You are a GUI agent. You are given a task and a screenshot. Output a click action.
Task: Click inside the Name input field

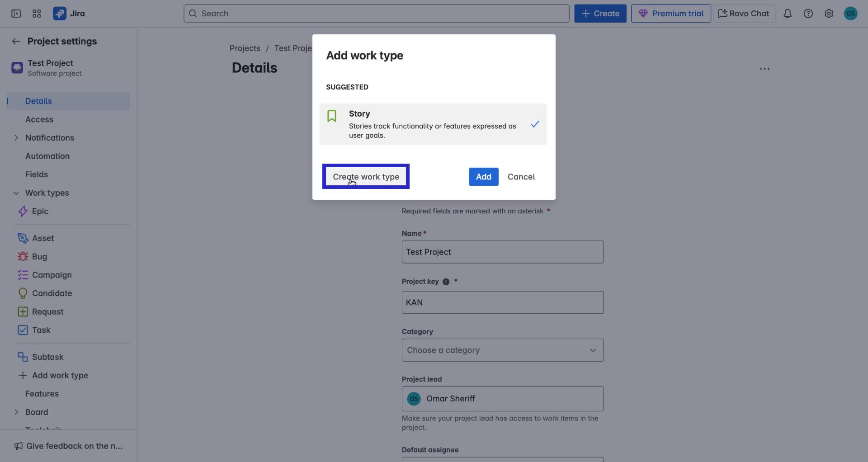pyautogui.click(x=502, y=252)
